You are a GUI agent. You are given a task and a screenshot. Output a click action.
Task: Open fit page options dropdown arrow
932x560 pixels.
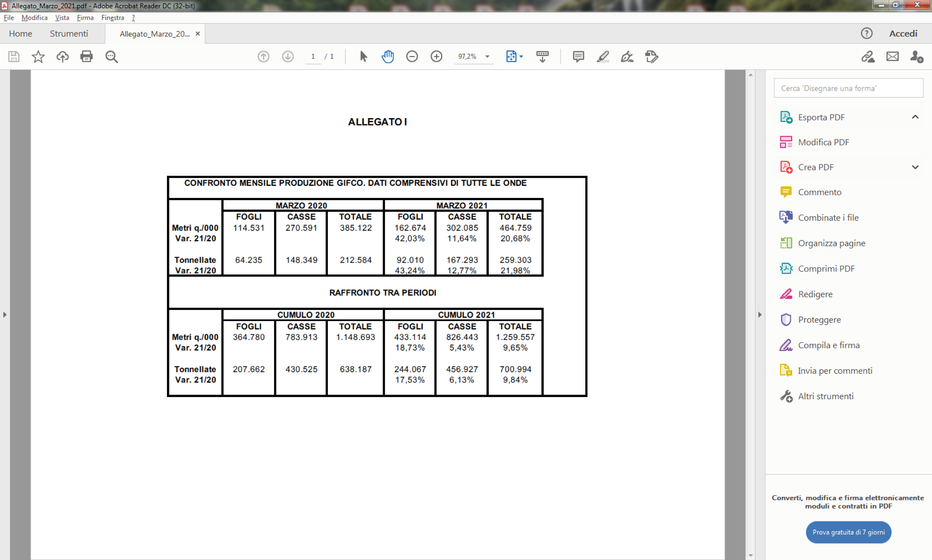tap(521, 57)
